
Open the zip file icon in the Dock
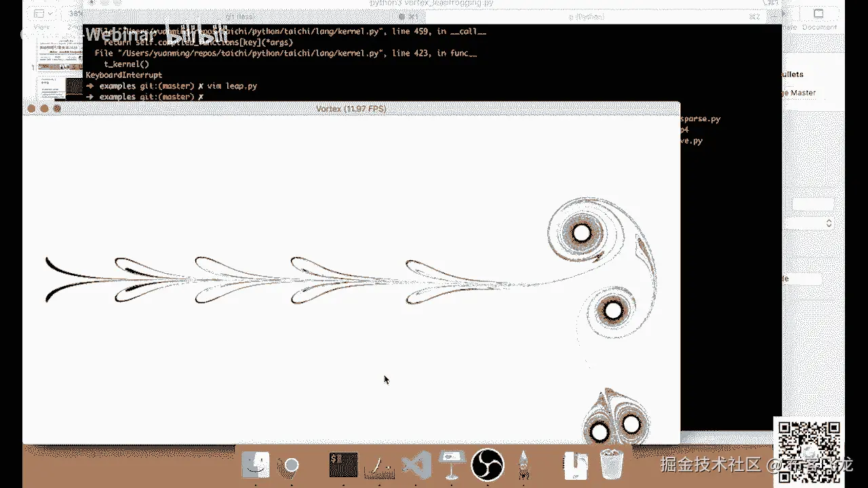click(575, 465)
